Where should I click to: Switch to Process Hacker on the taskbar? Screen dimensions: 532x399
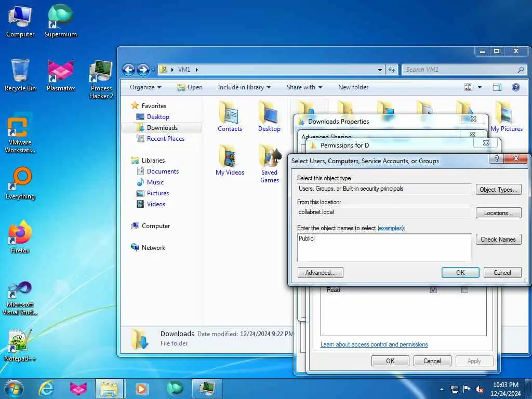click(207, 389)
